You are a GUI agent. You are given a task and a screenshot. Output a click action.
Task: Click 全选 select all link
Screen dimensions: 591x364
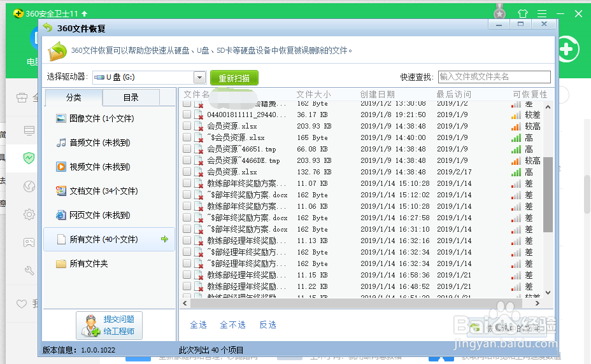point(198,325)
